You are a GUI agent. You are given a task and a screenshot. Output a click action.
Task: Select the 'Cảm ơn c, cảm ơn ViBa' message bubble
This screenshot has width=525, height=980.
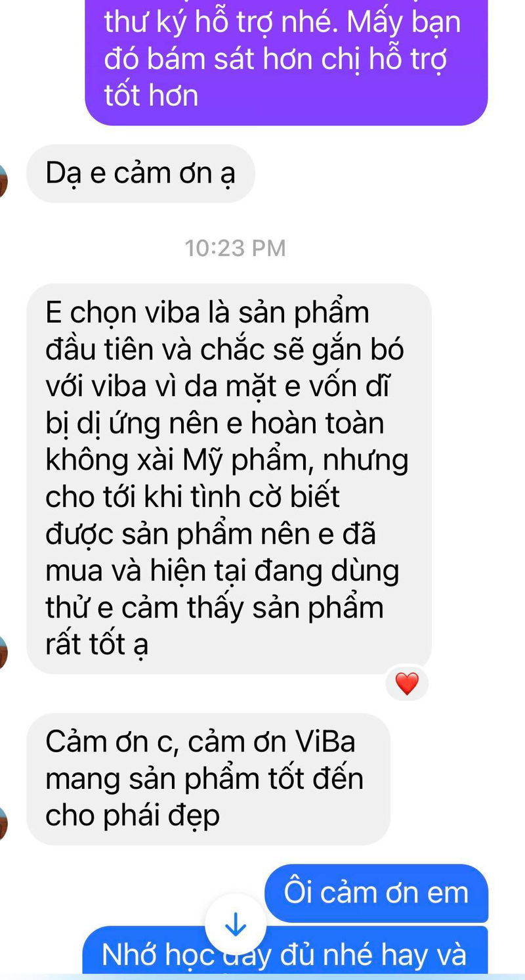click(x=208, y=779)
